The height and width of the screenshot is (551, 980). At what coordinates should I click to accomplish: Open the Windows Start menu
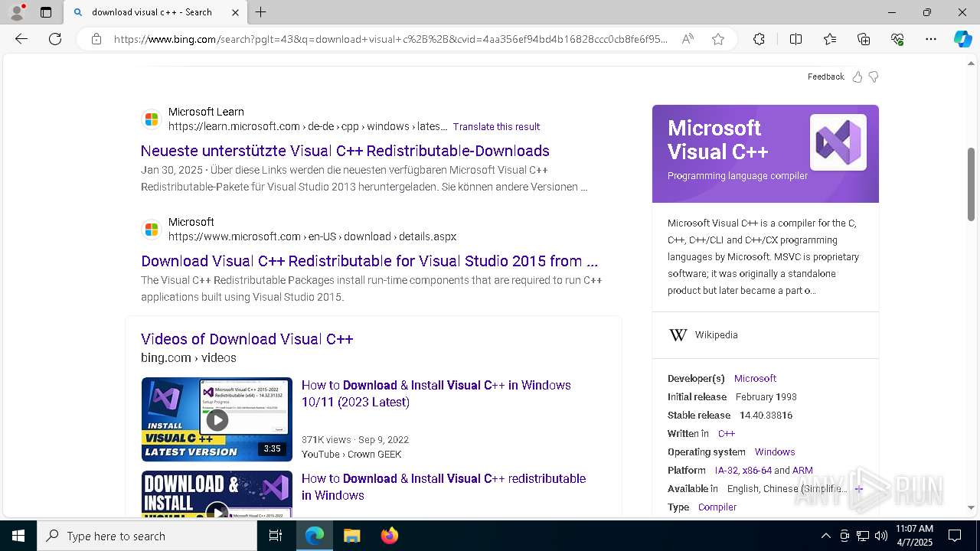[18, 536]
